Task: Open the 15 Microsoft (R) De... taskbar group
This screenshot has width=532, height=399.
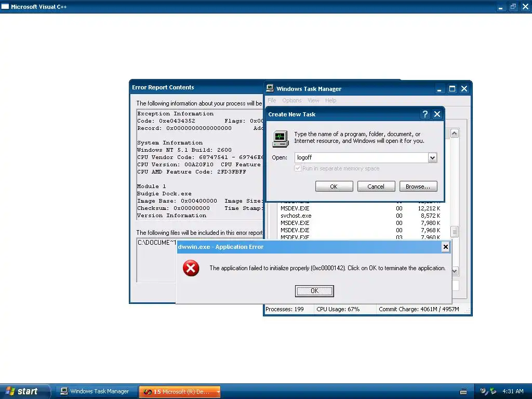Action: pos(179,392)
